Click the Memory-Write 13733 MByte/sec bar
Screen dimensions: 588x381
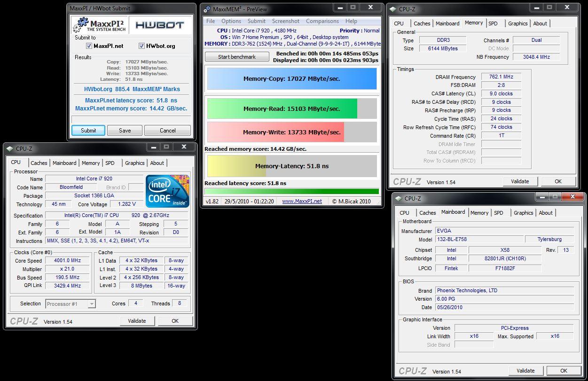point(292,132)
